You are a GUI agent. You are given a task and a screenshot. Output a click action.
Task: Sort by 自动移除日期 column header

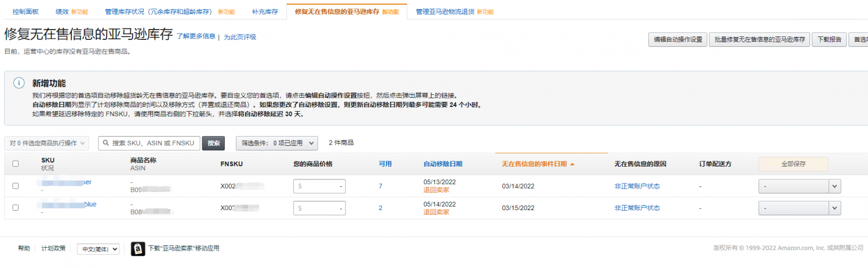443,164
